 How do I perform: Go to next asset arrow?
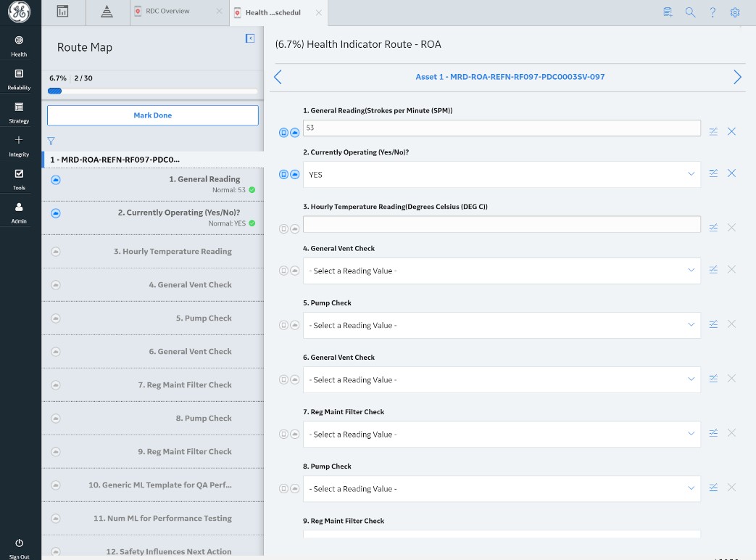pos(737,77)
